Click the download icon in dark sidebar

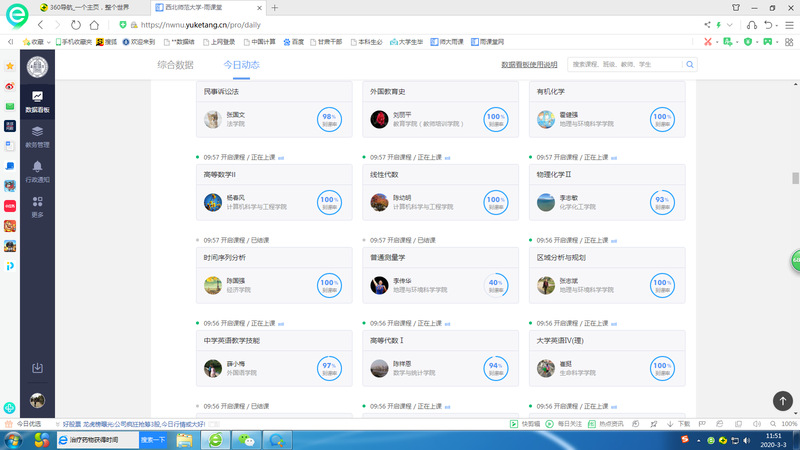pos(37,368)
